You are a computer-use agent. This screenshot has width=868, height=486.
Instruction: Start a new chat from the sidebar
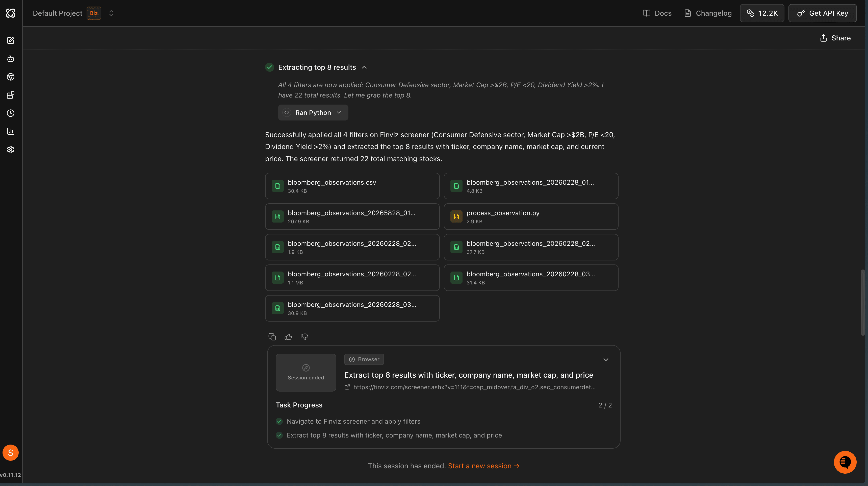coord(11,40)
